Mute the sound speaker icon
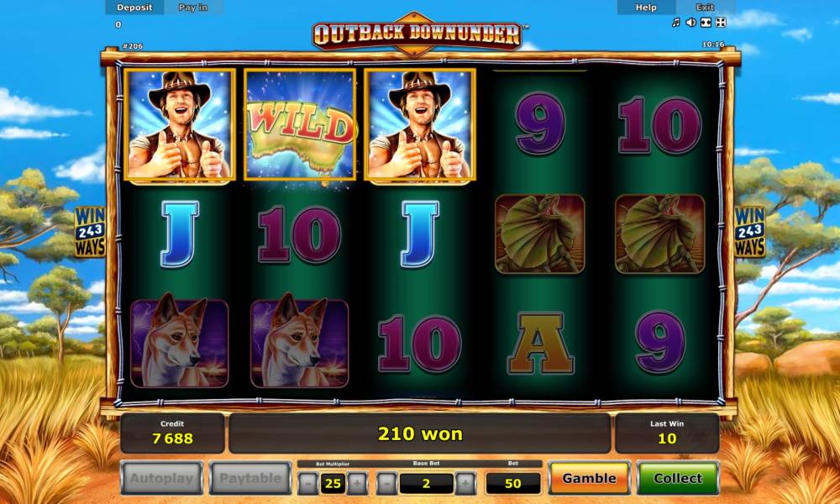This screenshot has width=840, height=504. [x=691, y=23]
